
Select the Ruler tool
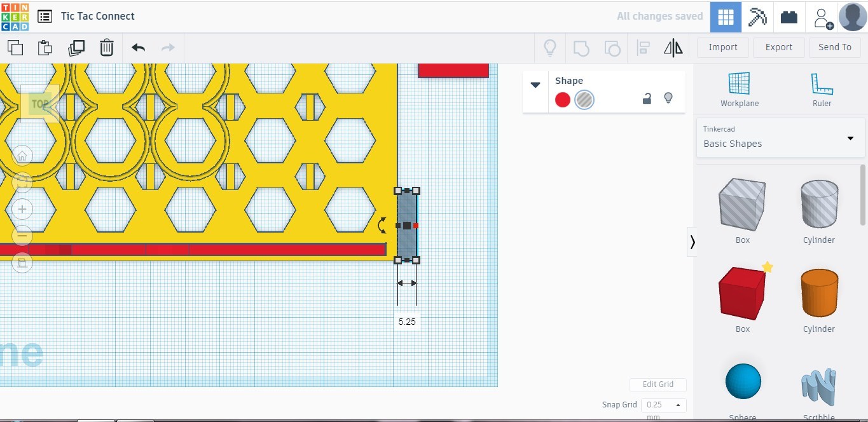(822, 89)
